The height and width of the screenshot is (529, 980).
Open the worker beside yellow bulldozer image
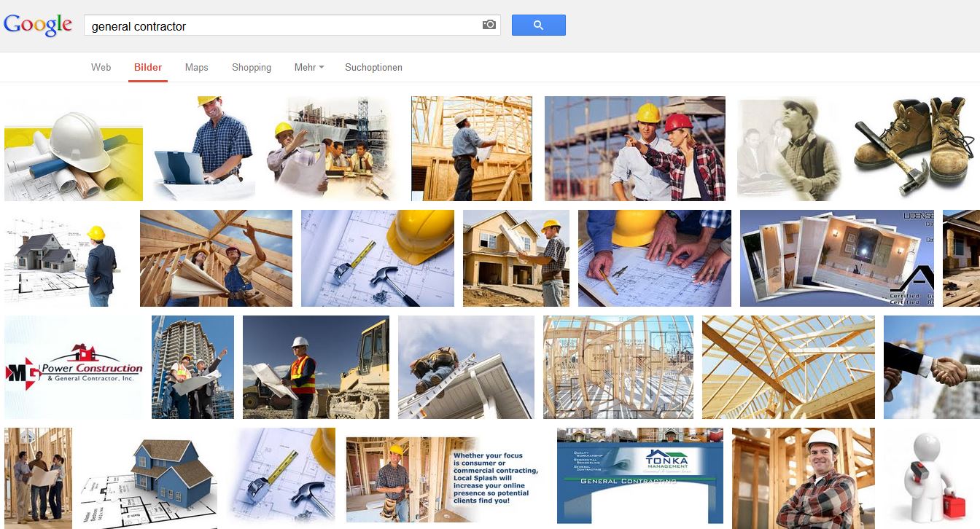pos(316,367)
